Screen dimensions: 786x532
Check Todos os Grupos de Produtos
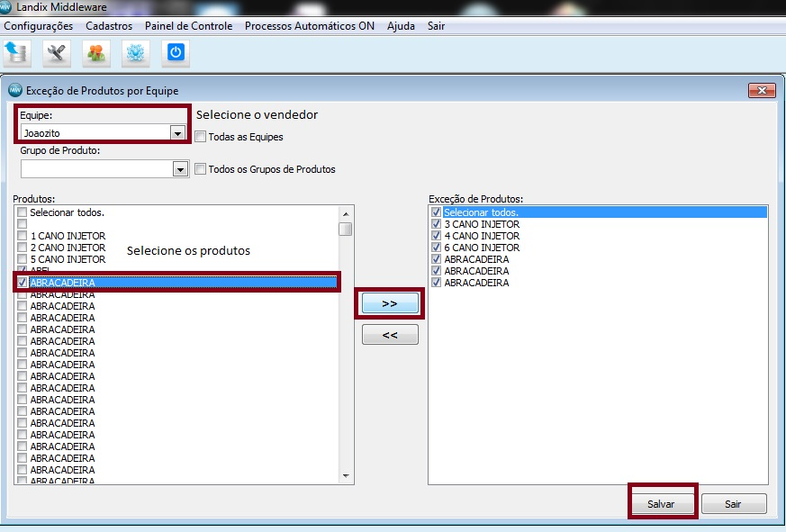point(201,169)
